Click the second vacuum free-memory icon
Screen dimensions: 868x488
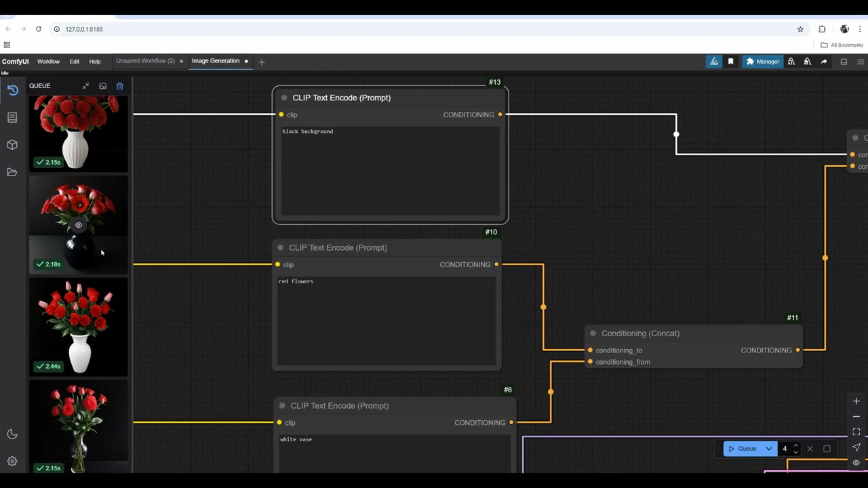point(807,62)
